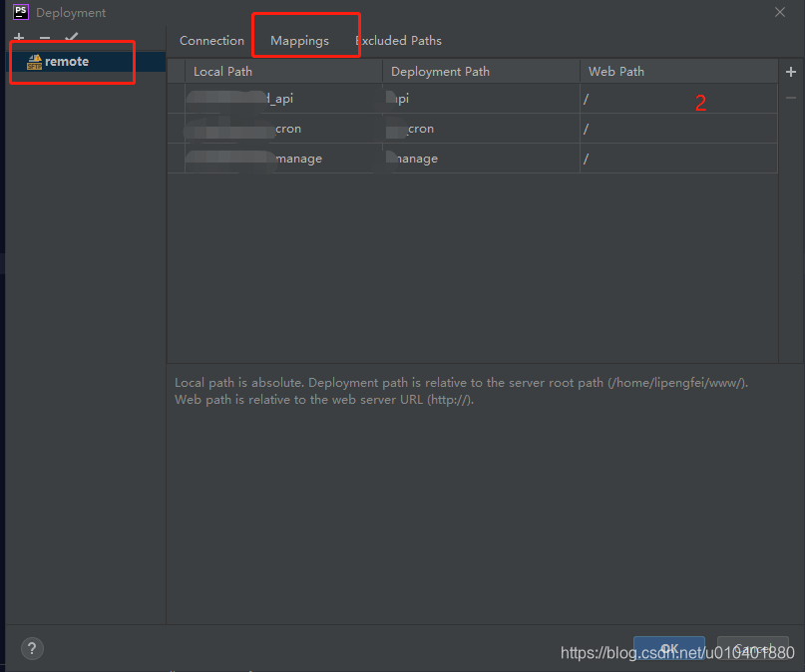
Task: Cancel the Deployment dialog
Action: coord(752,647)
